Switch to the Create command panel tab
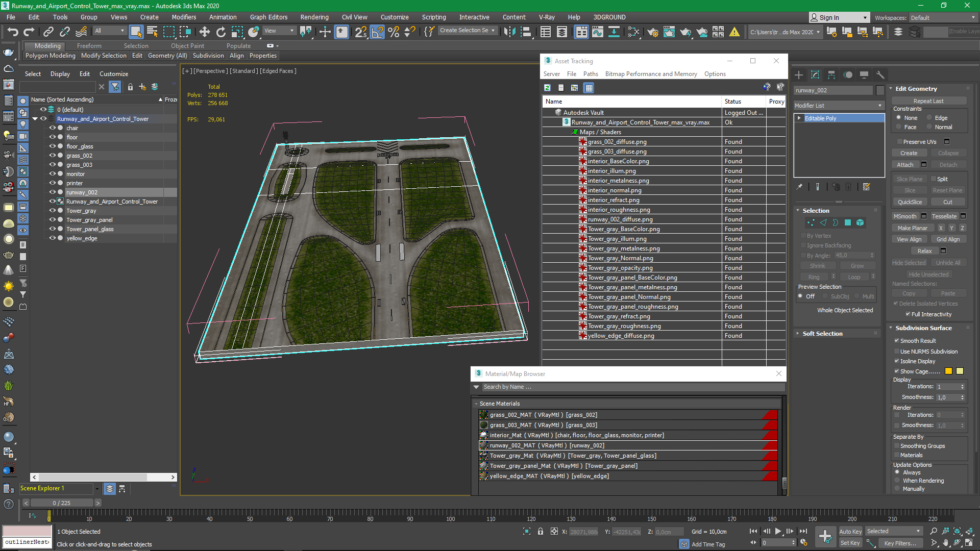Viewport: 980px width, 551px height. [x=799, y=74]
